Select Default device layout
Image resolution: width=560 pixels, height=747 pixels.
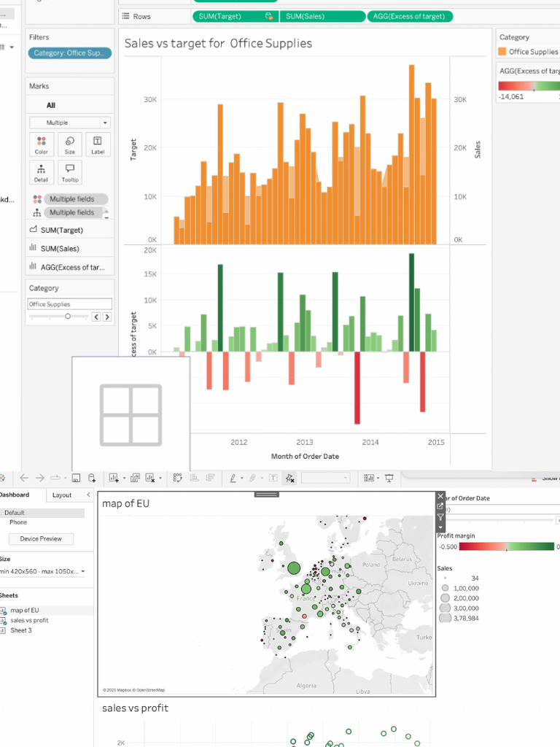pyautogui.click(x=42, y=513)
